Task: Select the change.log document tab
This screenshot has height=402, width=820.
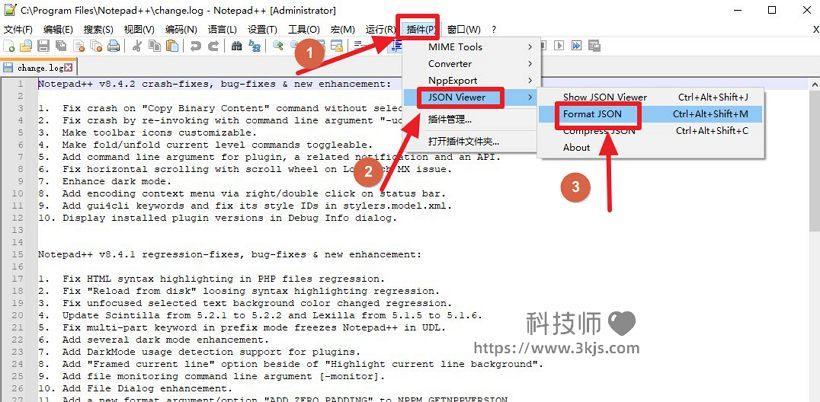Action: (39, 68)
